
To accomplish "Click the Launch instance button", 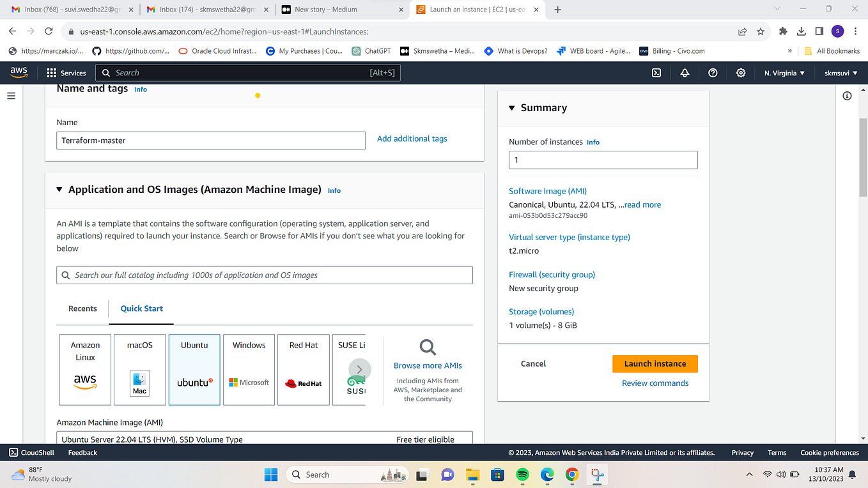I will coord(655,363).
